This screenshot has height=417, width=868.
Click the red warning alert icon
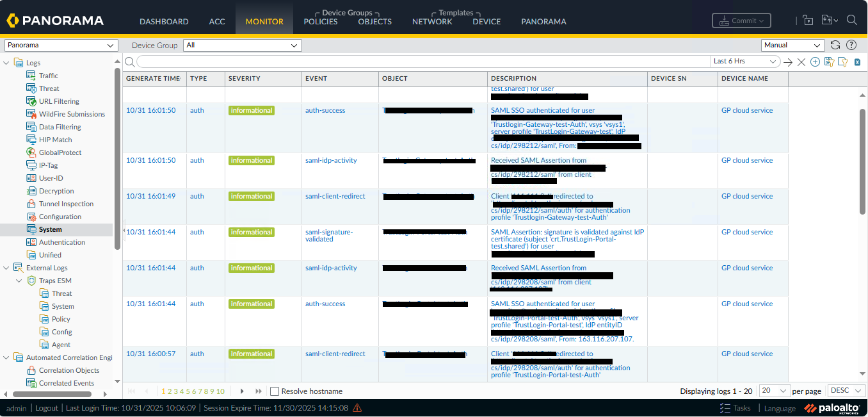point(357,408)
